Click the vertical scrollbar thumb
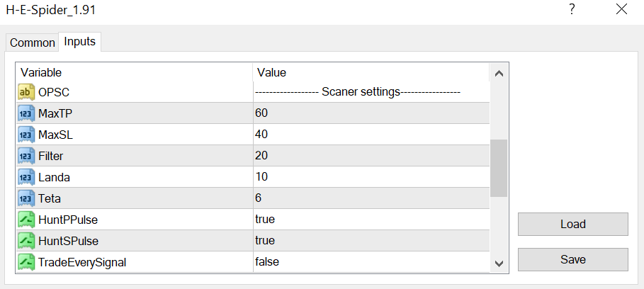 coord(499,167)
